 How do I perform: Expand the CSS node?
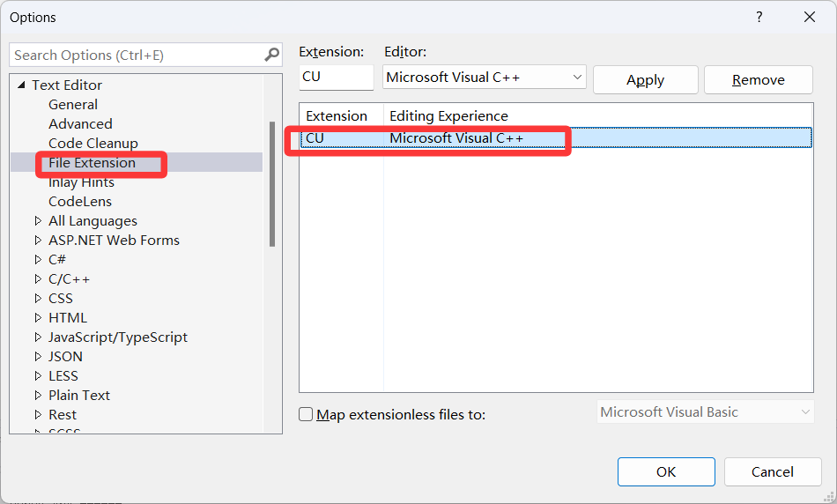pyautogui.click(x=38, y=298)
